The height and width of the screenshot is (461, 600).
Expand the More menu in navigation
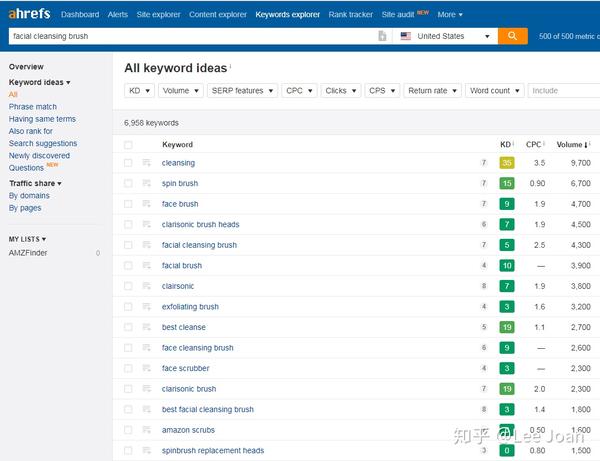(450, 15)
